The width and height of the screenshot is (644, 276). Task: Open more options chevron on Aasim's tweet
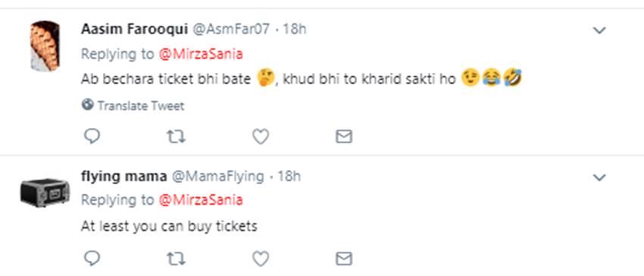click(x=599, y=30)
